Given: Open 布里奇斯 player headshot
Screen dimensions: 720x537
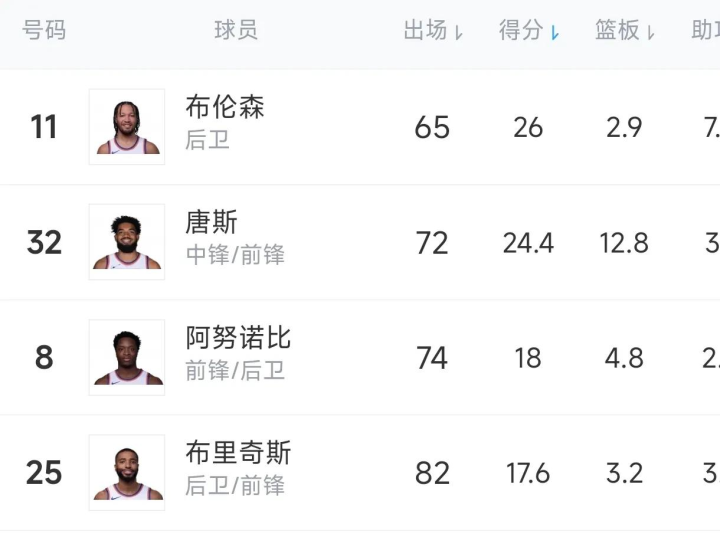Looking at the screenshot, I should coord(127,473).
